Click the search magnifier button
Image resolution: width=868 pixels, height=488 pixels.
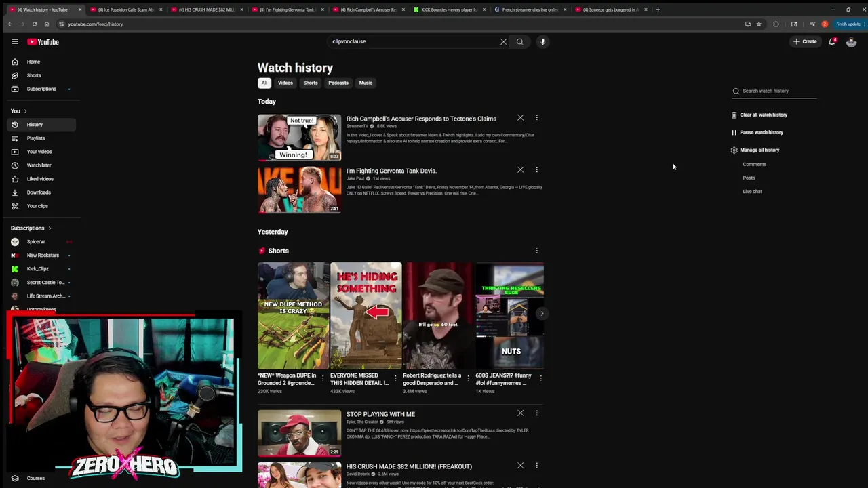click(x=520, y=41)
